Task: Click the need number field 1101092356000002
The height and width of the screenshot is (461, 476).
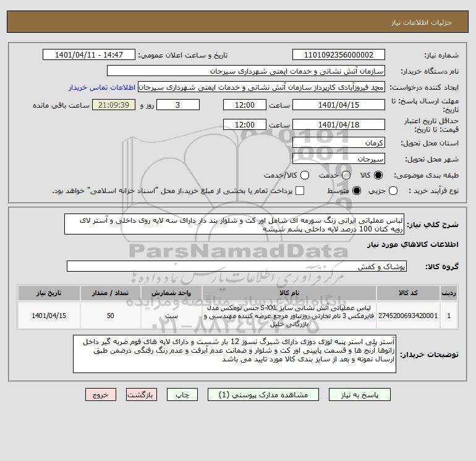Action: tap(339, 55)
